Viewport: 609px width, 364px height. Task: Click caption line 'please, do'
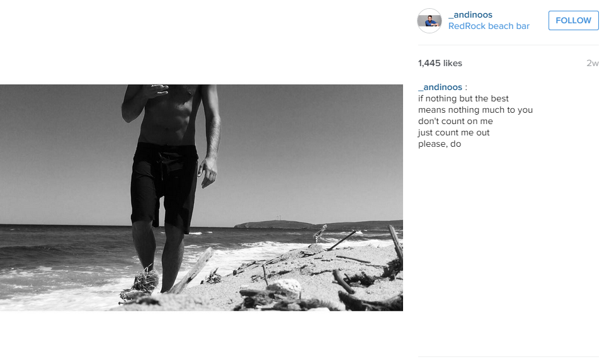tap(439, 144)
